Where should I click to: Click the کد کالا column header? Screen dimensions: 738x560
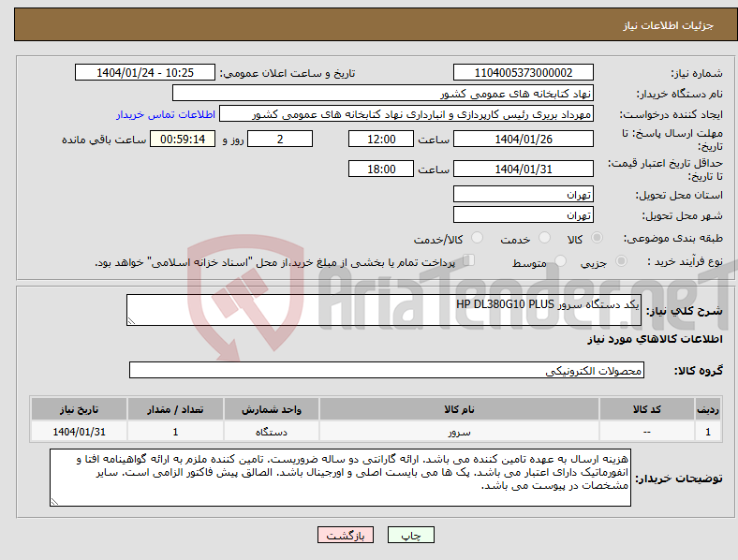(647, 409)
